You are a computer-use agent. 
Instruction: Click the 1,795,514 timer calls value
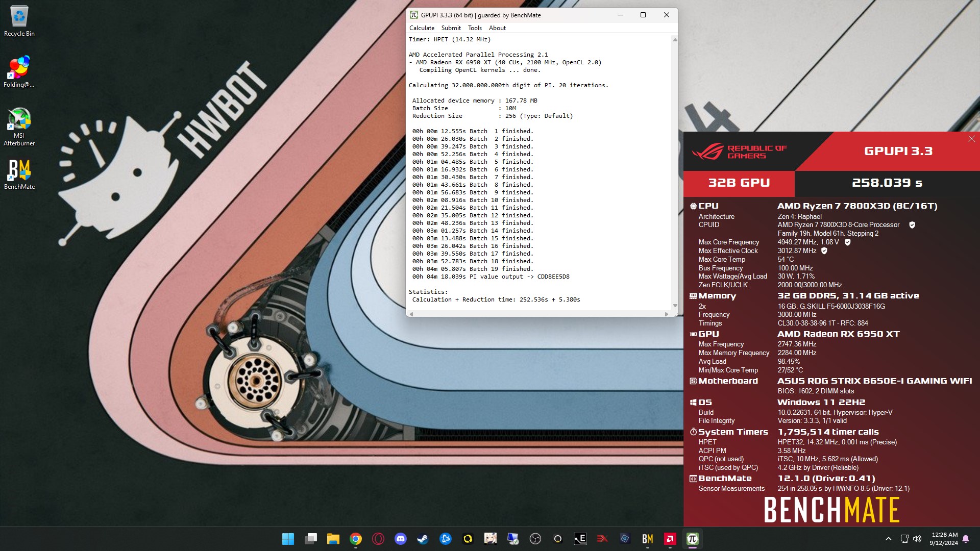(x=828, y=432)
